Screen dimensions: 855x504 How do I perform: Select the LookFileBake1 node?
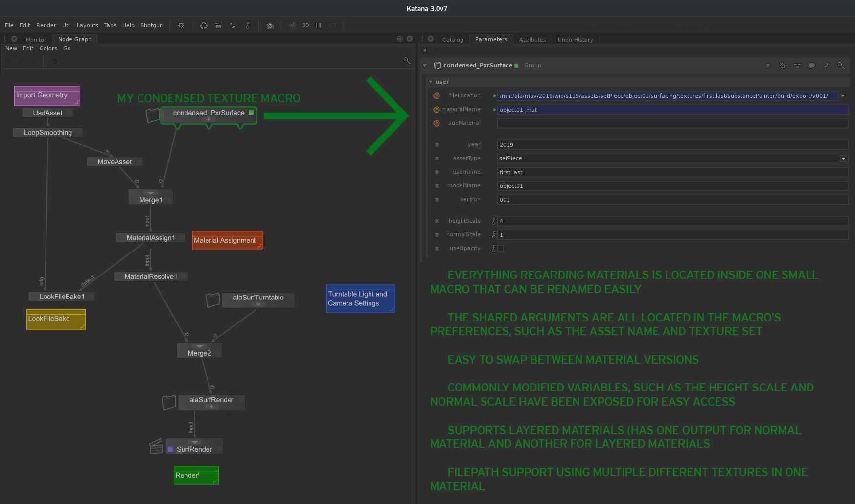tap(62, 297)
